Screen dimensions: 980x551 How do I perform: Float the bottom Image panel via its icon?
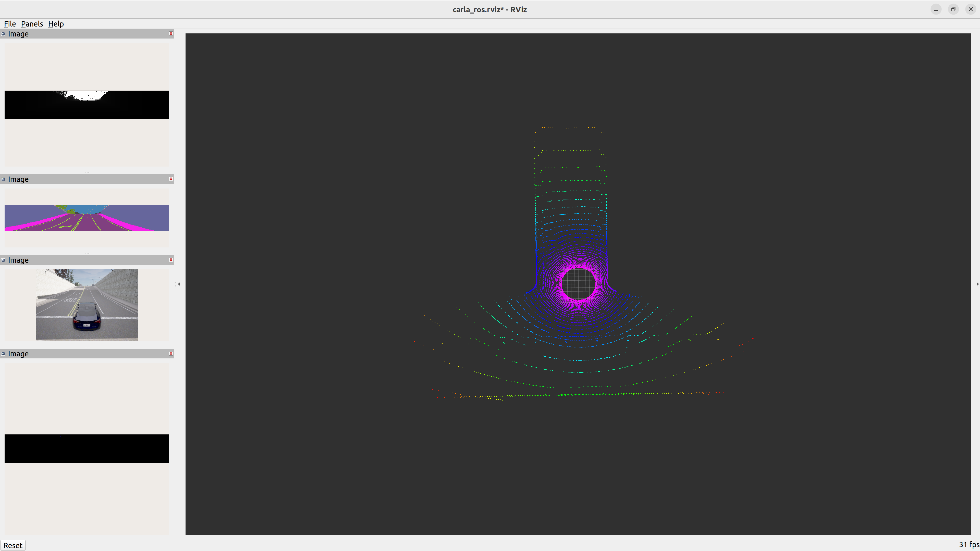coord(3,354)
